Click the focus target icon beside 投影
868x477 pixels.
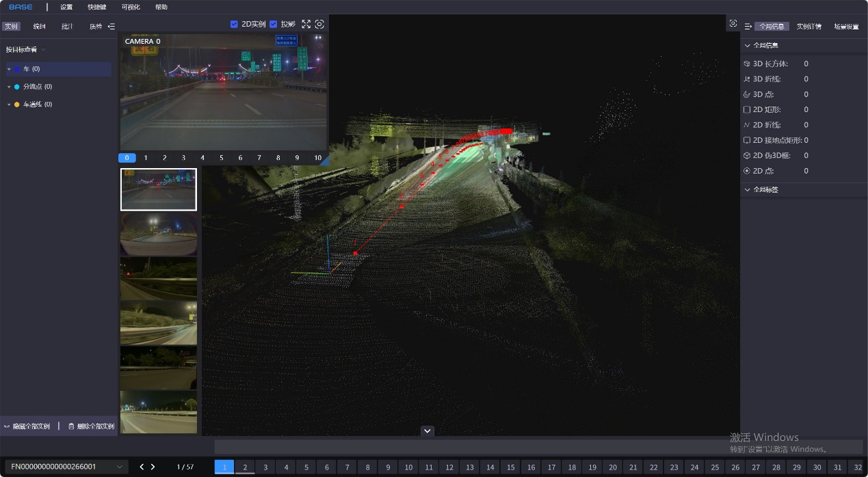[x=319, y=24]
